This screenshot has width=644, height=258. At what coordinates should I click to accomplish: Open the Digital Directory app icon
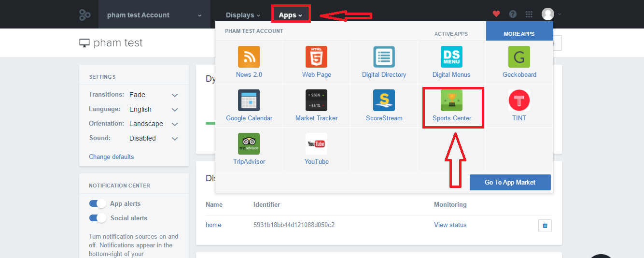click(x=384, y=57)
